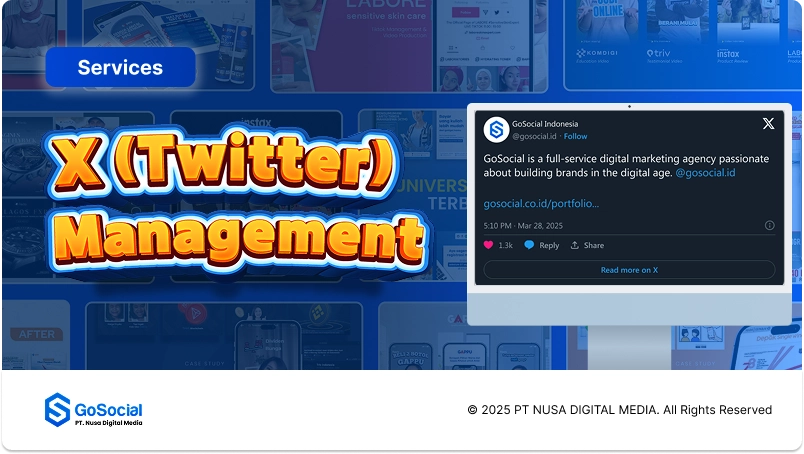This screenshot has height=454, width=804.
Task: Click the X logo in the tweet card
Action: [768, 124]
